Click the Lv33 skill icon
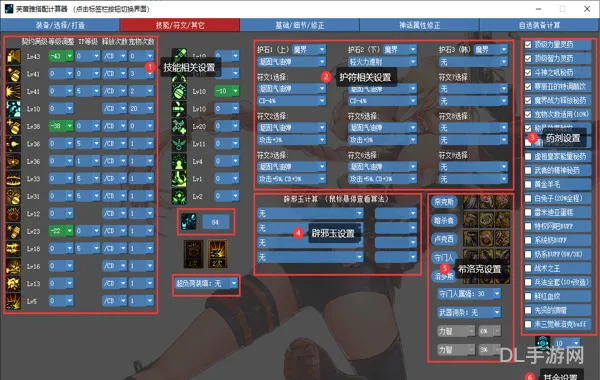 pyautogui.click(x=13, y=179)
